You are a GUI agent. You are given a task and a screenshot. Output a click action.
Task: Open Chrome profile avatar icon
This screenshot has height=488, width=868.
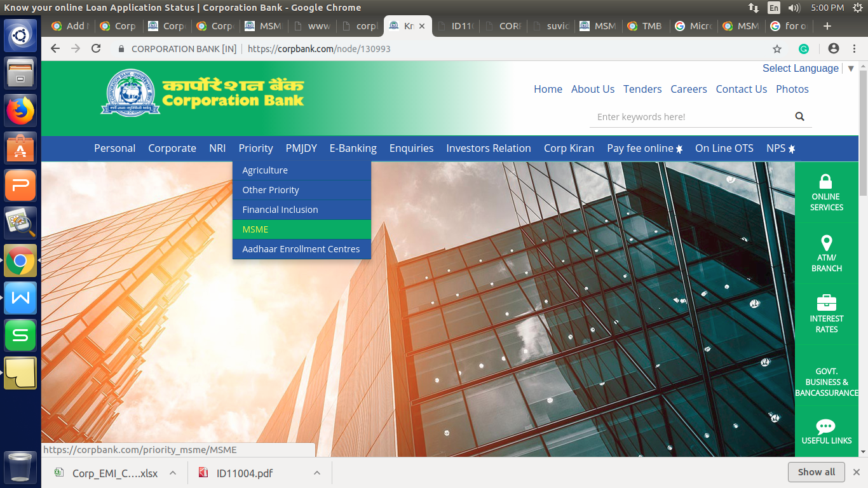coord(834,48)
